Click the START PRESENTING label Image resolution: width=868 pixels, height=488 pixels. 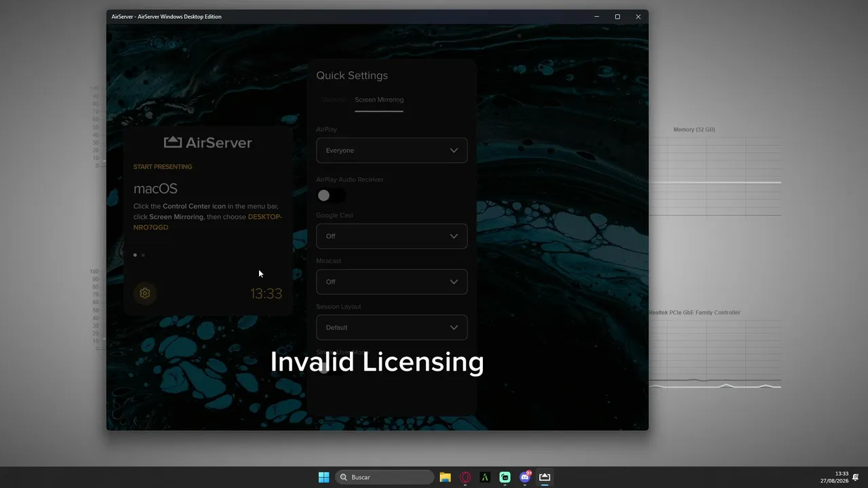click(x=163, y=167)
